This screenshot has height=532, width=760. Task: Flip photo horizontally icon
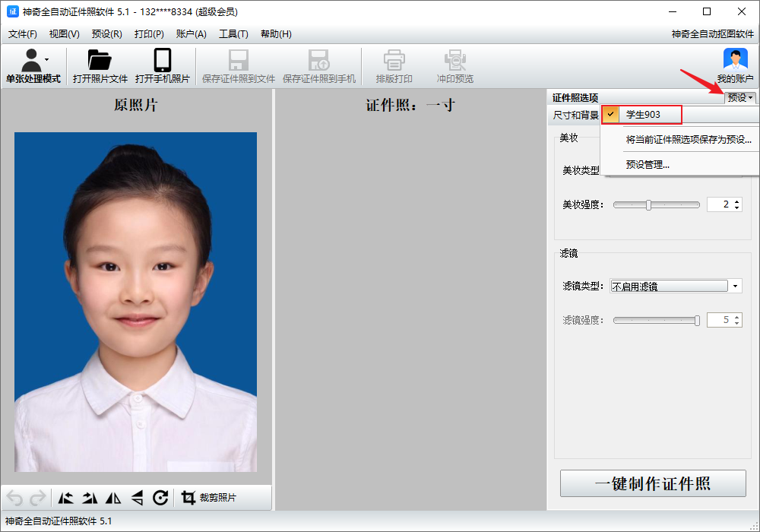coord(113,498)
